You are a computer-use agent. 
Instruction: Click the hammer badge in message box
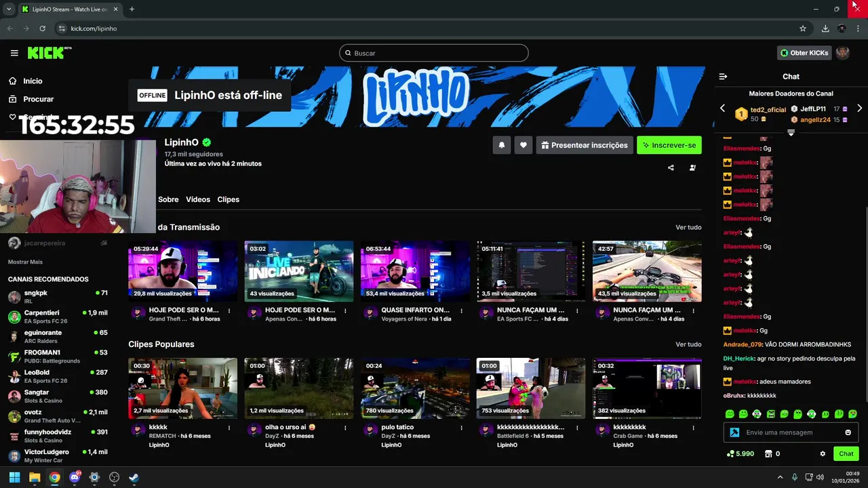click(x=734, y=432)
